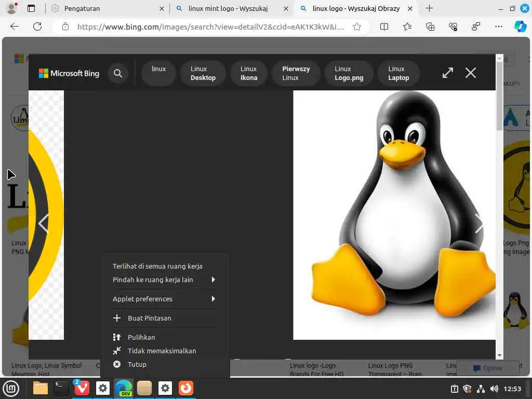Switch to Edge Dev in panel

click(124, 388)
